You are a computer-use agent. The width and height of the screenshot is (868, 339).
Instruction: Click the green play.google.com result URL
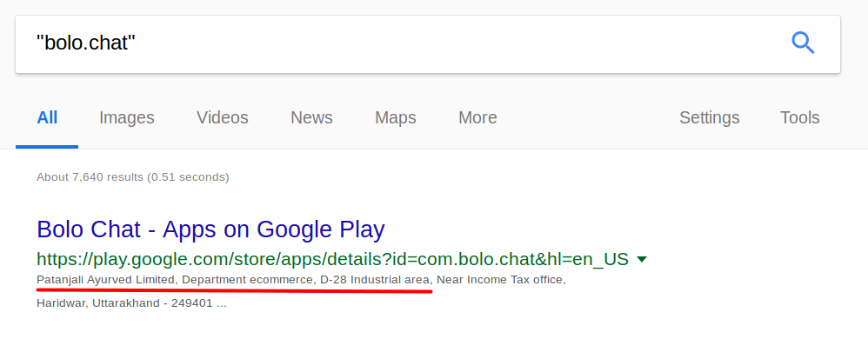[x=333, y=259]
